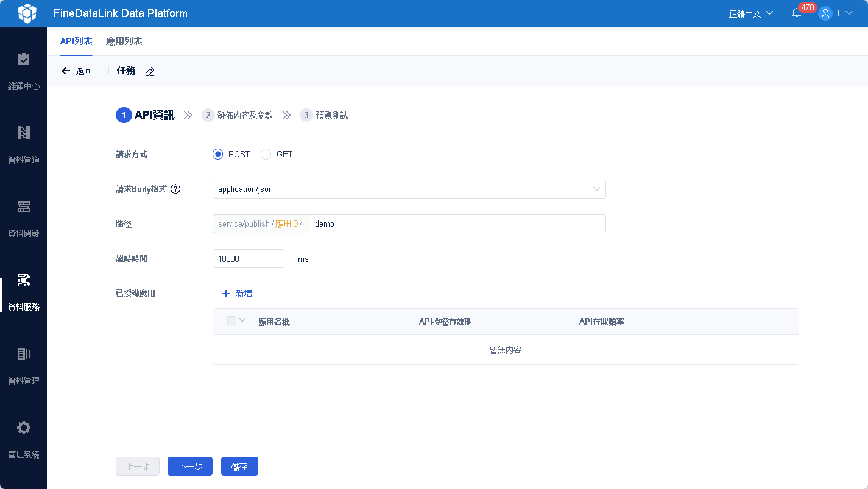This screenshot has height=489, width=868.
Task: Click the back arrow 返回
Action: point(77,71)
